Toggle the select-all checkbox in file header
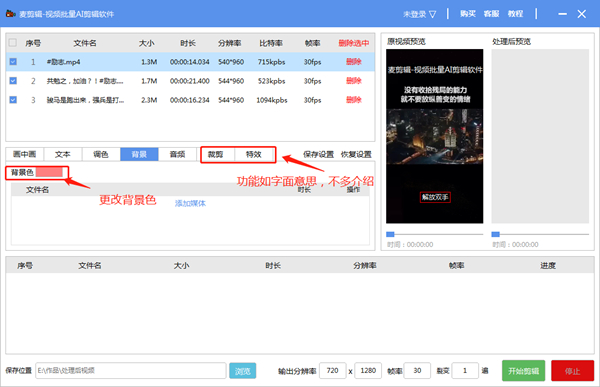This screenshot has width=600, height=387. [x=13, y=42]
